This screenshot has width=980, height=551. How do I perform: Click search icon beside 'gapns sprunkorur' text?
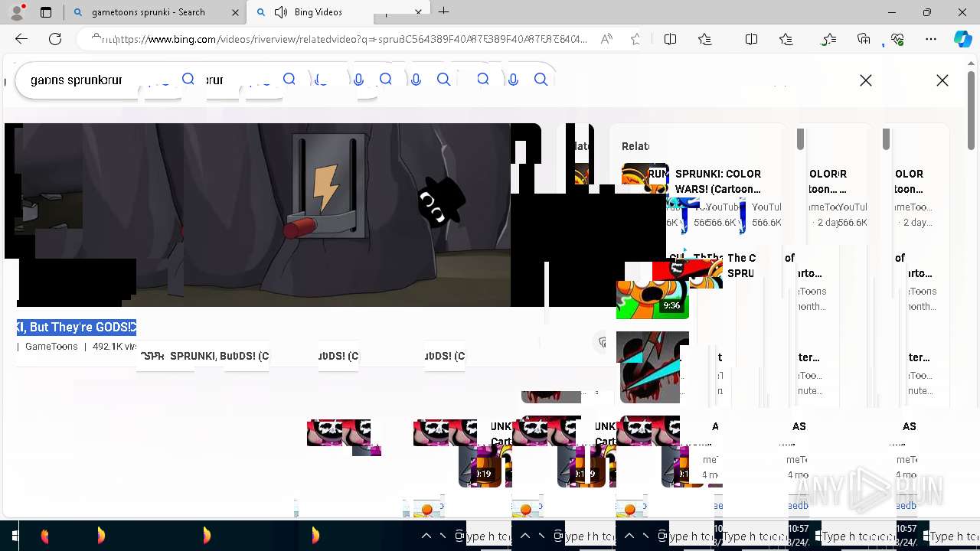[x=188, y=79]
